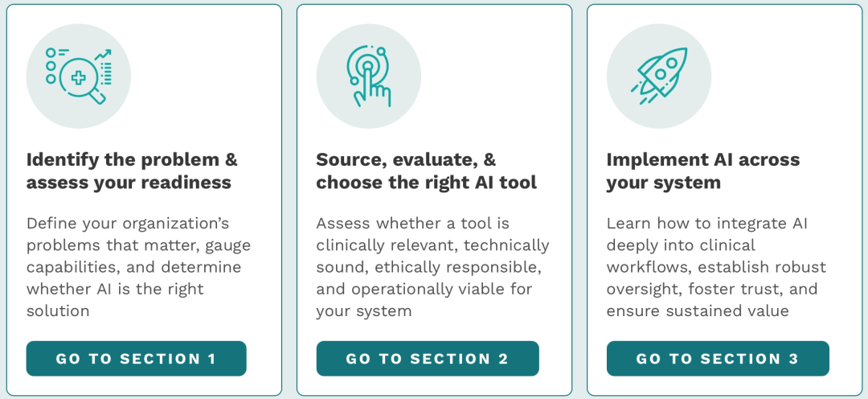Click the finger tap selection icon

(x=369, y=76)
